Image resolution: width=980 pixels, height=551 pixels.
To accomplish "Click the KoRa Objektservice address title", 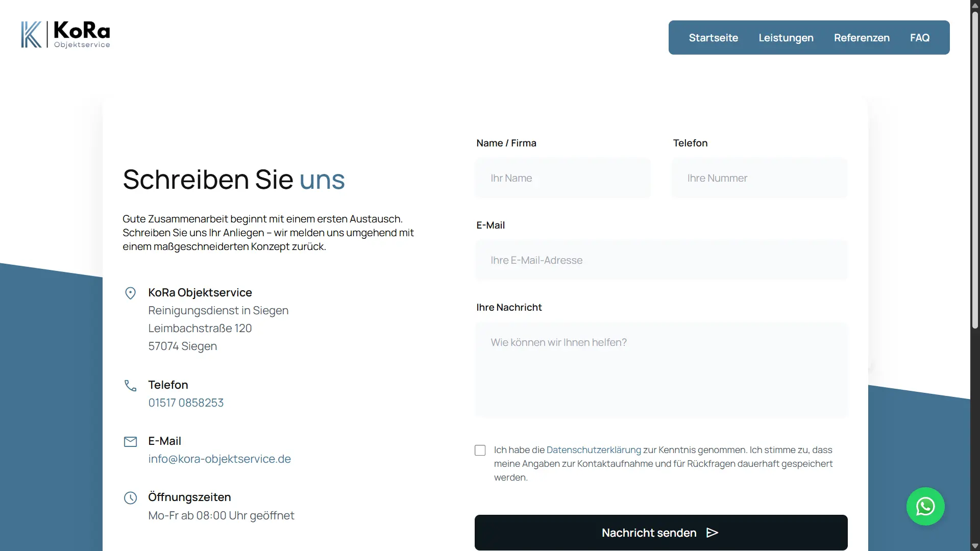I will tap(200, 292).
